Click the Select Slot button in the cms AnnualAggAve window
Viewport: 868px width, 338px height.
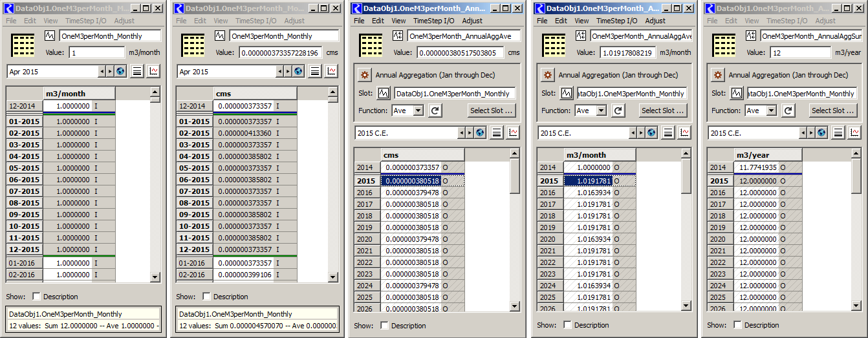click(492, 111)
